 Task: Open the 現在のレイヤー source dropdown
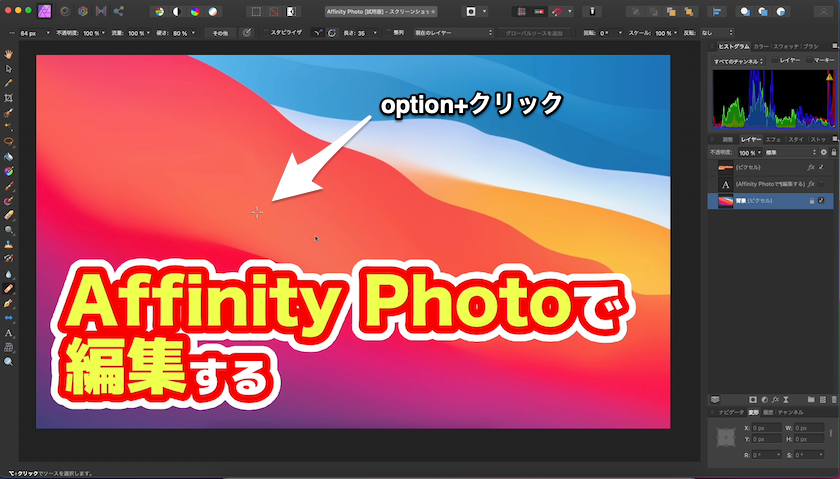click(453, 33)
